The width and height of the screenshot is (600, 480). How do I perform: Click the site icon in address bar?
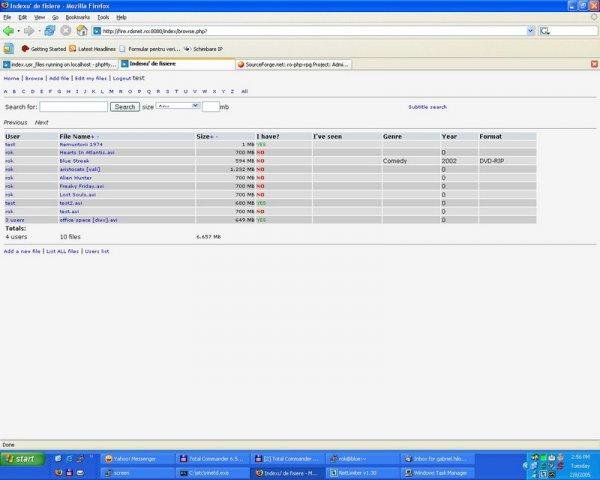[97, 31]
